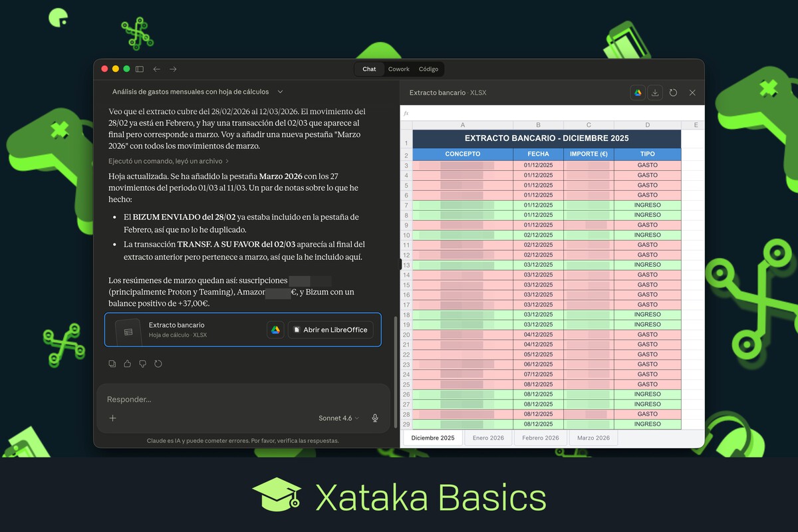Go forward with the right arrow
Image resolution: width=798 pixels, height=532 pixels.
[173, 69]
